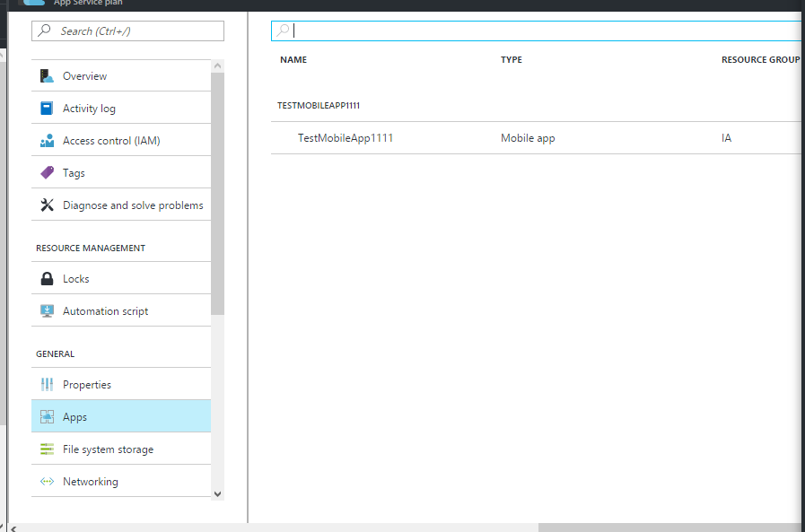The image size is (805, 532).
Task: Click the Automation script download icon
Action: [47, 311]
